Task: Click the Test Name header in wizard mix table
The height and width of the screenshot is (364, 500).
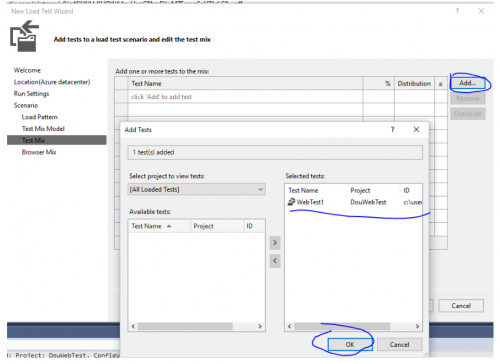Action: [x=245, y=83]
